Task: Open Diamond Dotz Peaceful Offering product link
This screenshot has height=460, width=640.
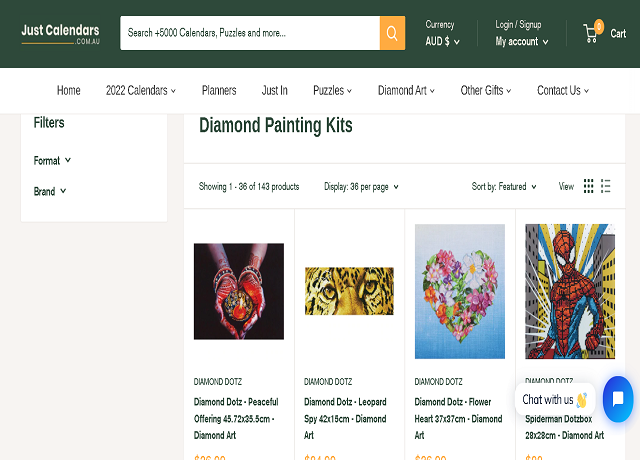Action: (x=237, y=418)
